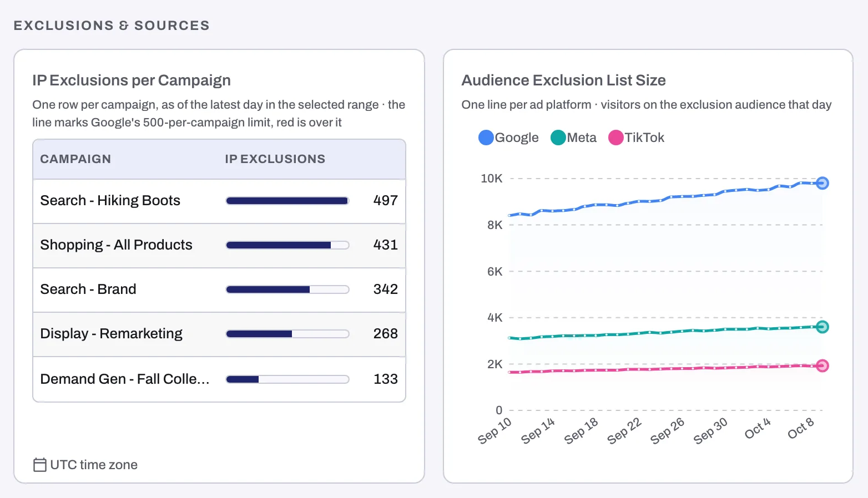868x498 pixels.
Task: Toggle the Google series in the legend
Action: tap(508, 138)
